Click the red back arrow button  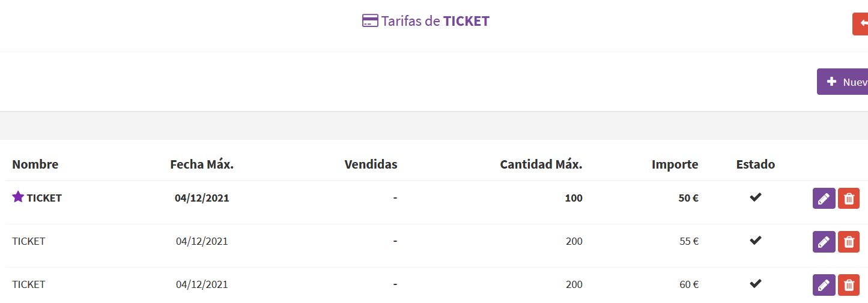click(x=860, y=23)
